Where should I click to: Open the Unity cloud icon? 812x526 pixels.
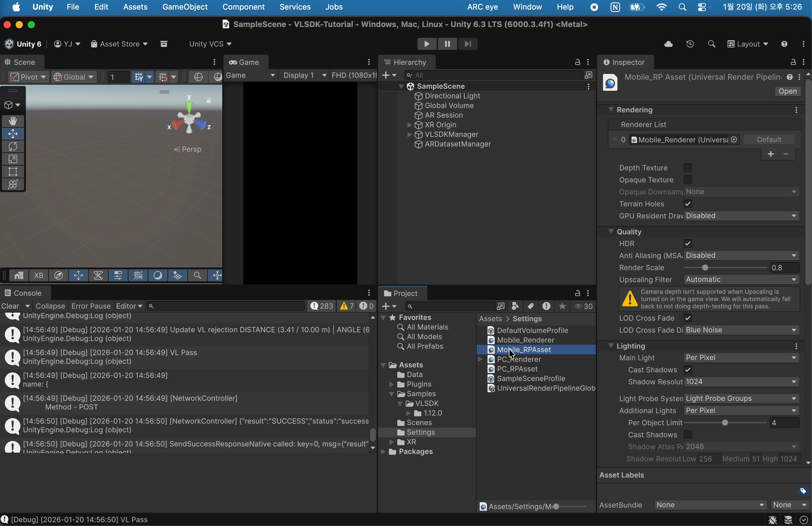pyautogui.click(x=668, y=44)
